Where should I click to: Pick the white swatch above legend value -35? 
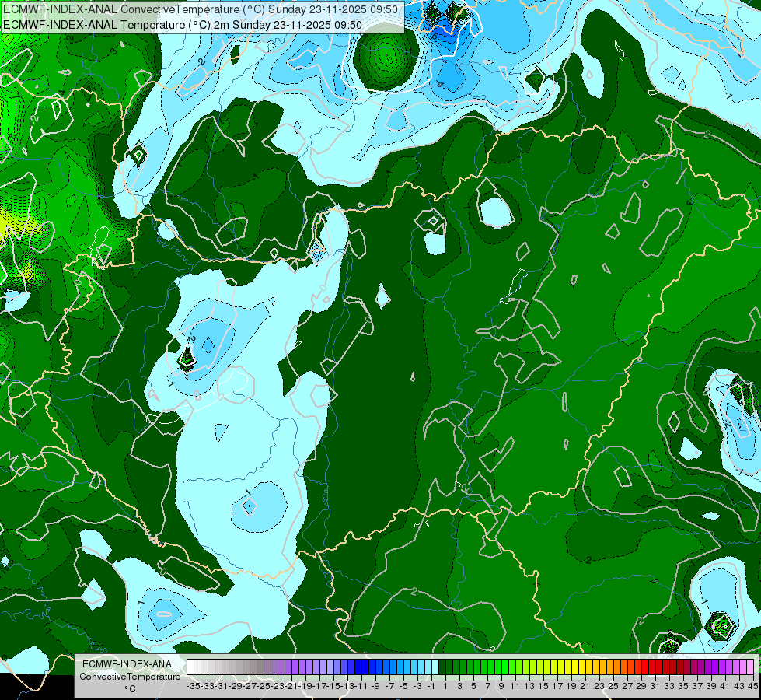coord(190,667)
